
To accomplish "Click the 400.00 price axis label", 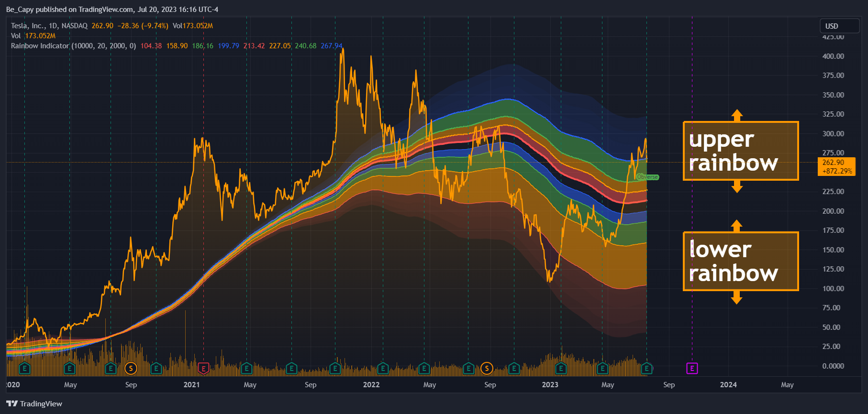I will pyautogui.click(x=833, y=56).
